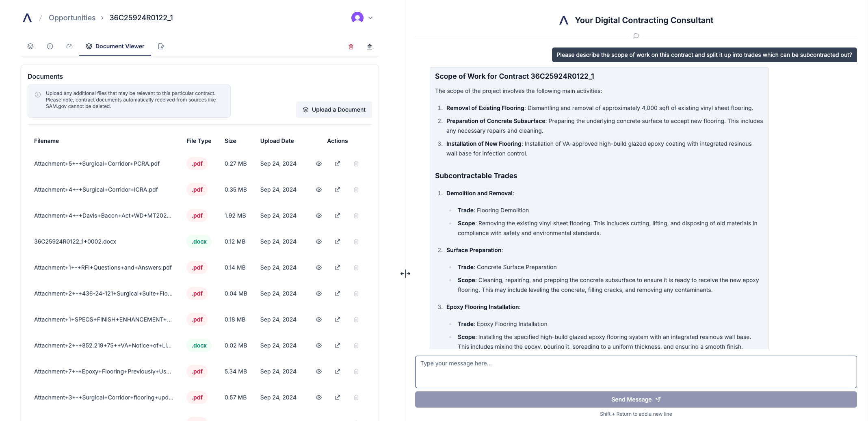Open Surgical Corridor ICRA.pdf externally
Viewport: 868px width, 421px height.
coord(338,190)
